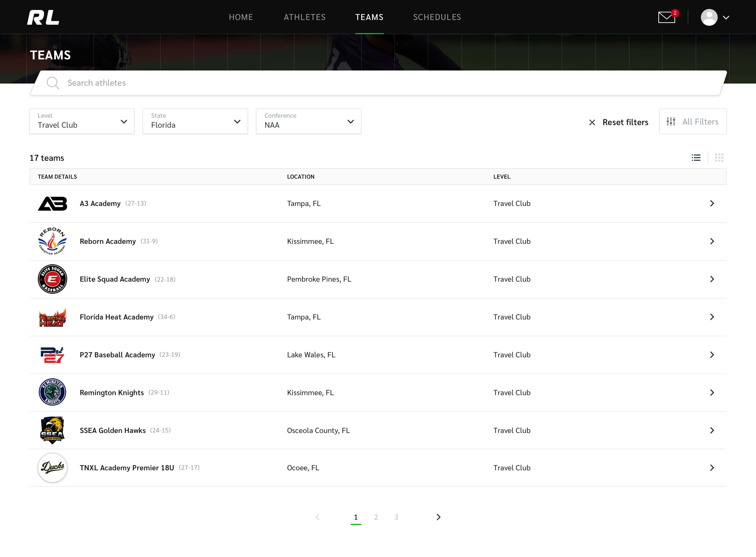This screenshot has width=756, height=557.
Task: Expand the account menu chevron
Action: pos(727,18)
